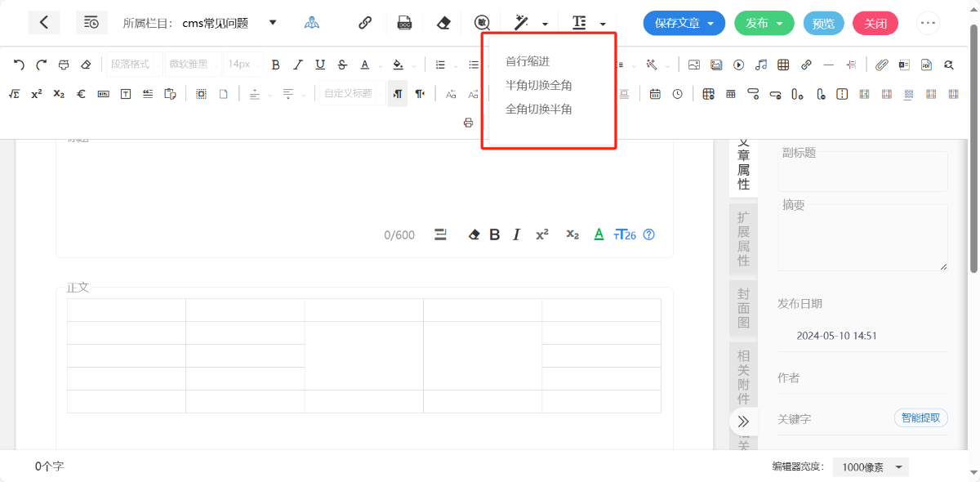Toggle bold in main toolbar
The width and height of the screenshot is (980, 482).
275,65
